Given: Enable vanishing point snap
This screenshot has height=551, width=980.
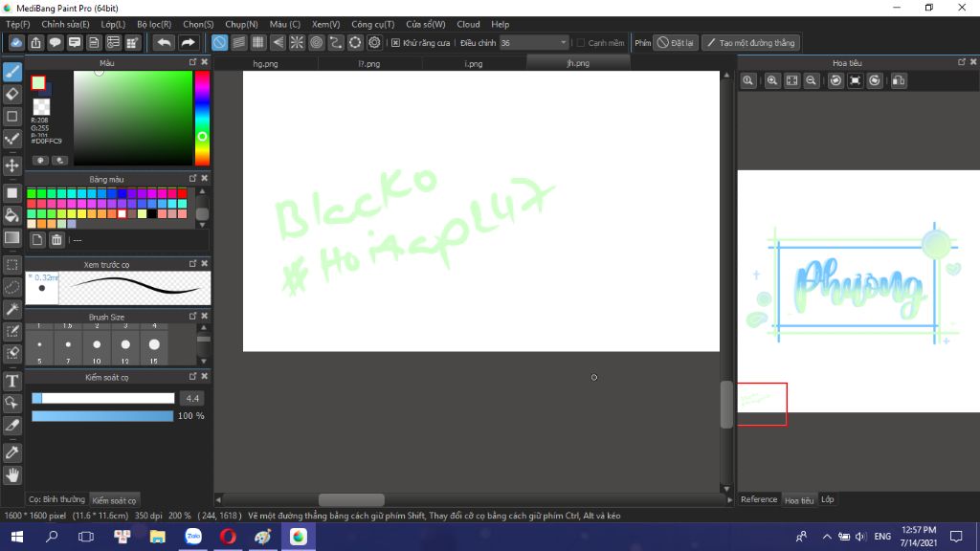Looking at the screenshot, I should click(x=278, y=42).
